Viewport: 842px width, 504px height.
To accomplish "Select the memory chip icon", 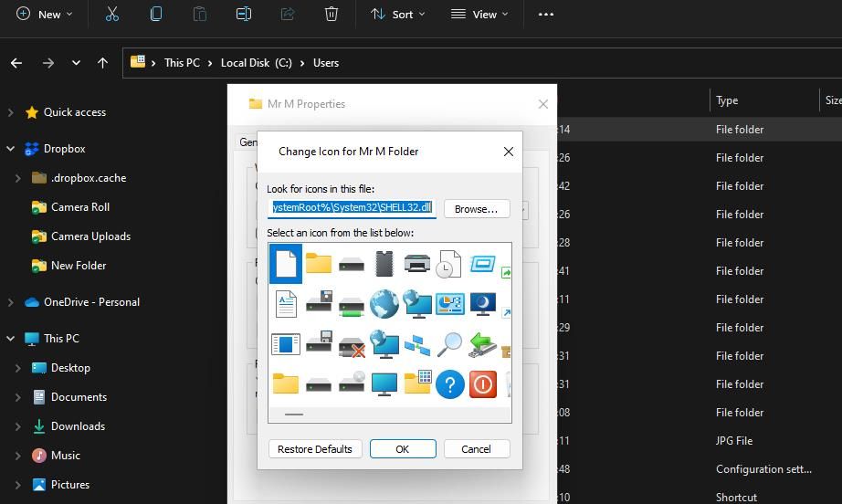I will pos(384,264).
